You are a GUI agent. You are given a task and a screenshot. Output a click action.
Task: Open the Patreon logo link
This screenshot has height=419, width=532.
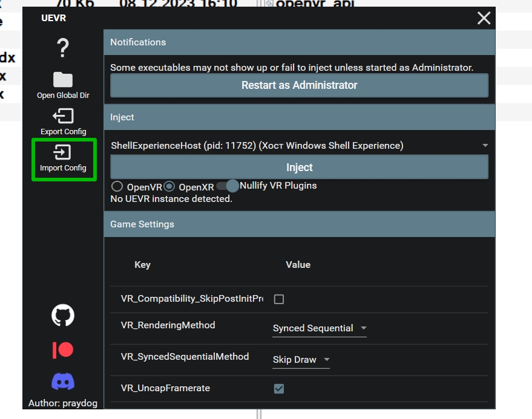(x=63, y=350)
